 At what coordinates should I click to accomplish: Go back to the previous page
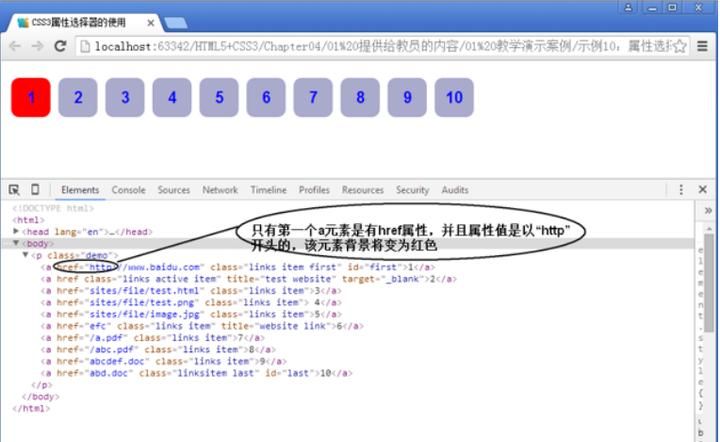point(15,46)
